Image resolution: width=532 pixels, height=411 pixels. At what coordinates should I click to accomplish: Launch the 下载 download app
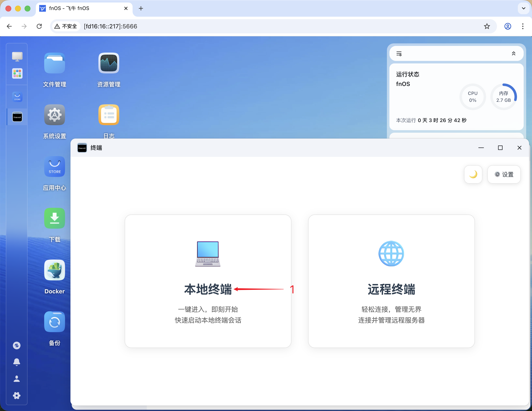[x=55, y=218]
